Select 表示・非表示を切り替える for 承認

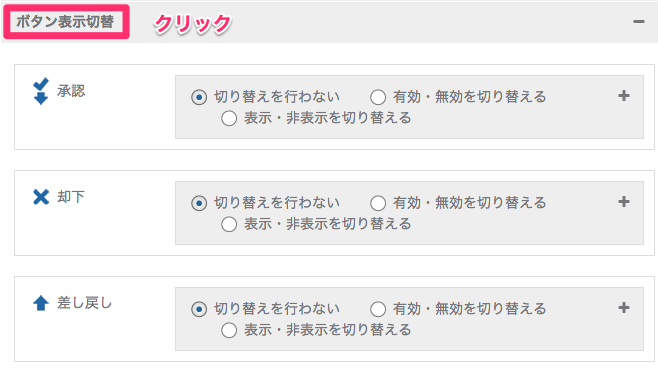229,118
